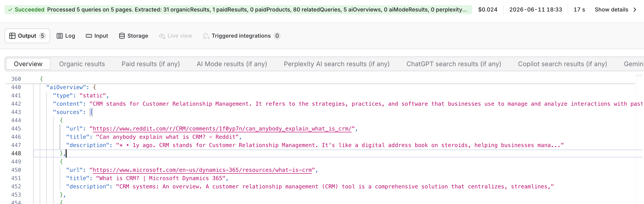Click title "What is CRM? | Microsoft Dynamics 365"
Image resolution: width=644 pixels, height=204 pixels.
click(x=161, y=178)
